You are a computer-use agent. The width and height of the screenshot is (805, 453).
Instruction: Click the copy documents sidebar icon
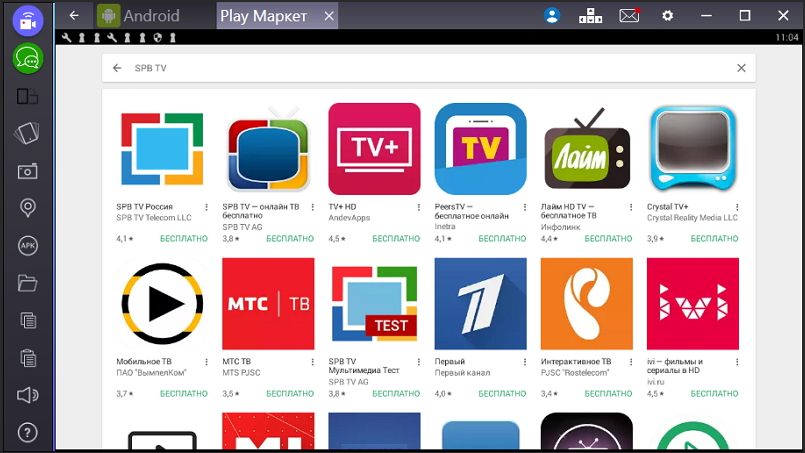click(28, 320)
